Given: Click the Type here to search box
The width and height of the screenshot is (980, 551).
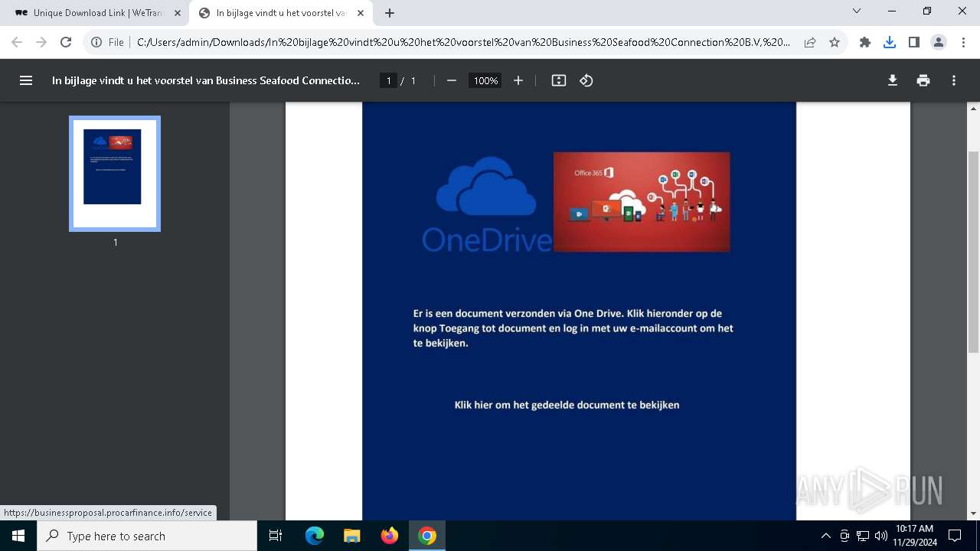Looking at the screenshot, I should pyautogui.click(x=147, y=536).
